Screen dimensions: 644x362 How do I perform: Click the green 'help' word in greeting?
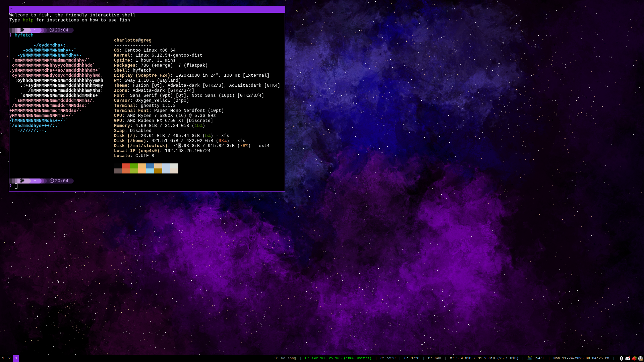[x=28, y=20]
